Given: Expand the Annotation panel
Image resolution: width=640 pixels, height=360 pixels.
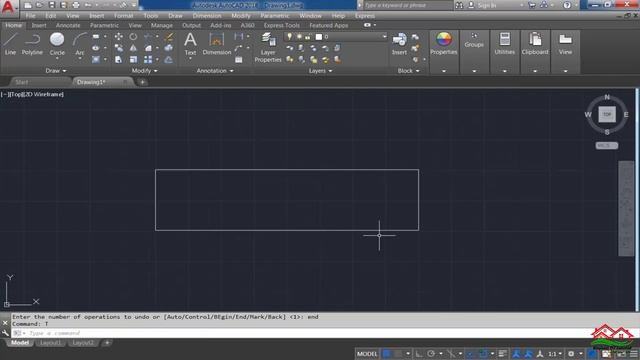Looking at the screenshot, I should pos(215,71).
